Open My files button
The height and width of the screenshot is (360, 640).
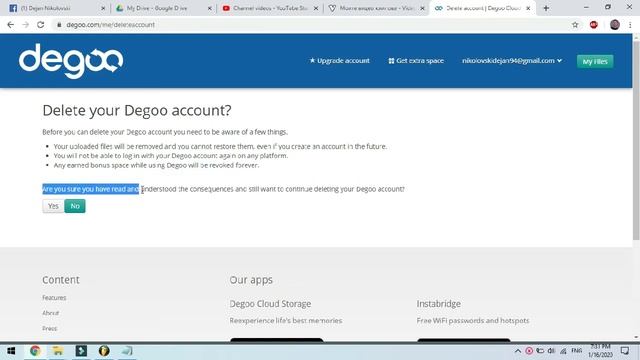tap(595, 61)
